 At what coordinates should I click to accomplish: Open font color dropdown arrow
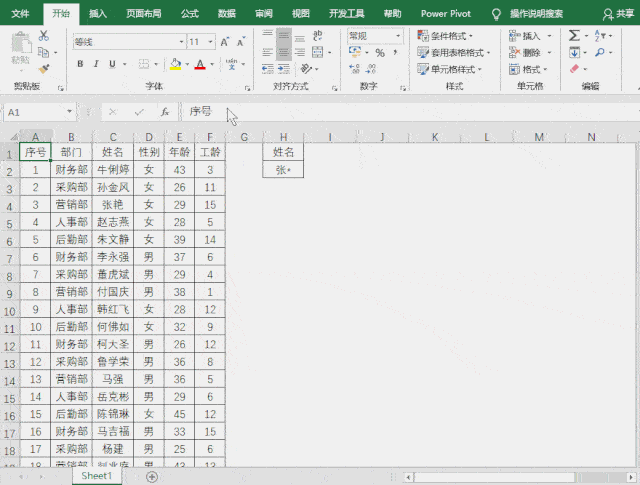[x=212, y=64]
